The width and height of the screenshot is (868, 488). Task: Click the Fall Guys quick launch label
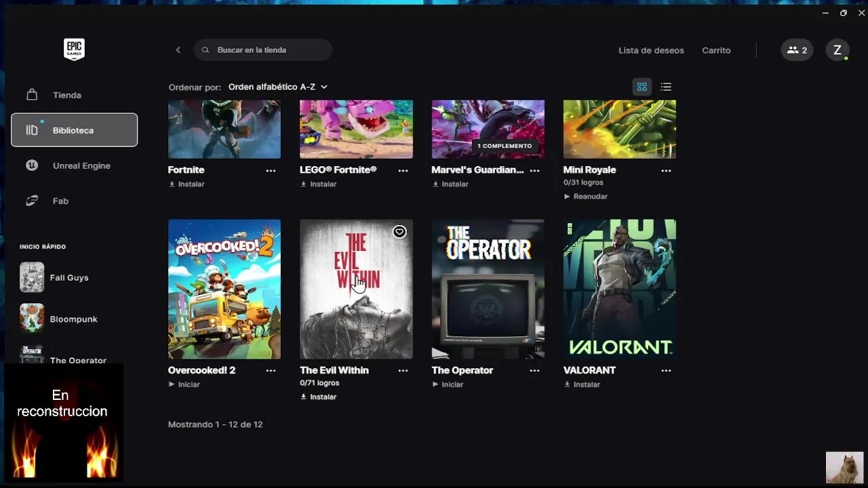coord(69,277)
